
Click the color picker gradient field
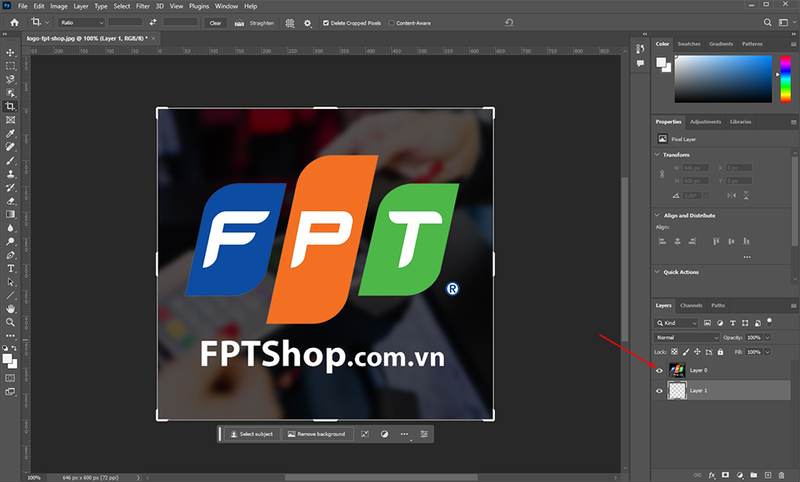point(723,79)
